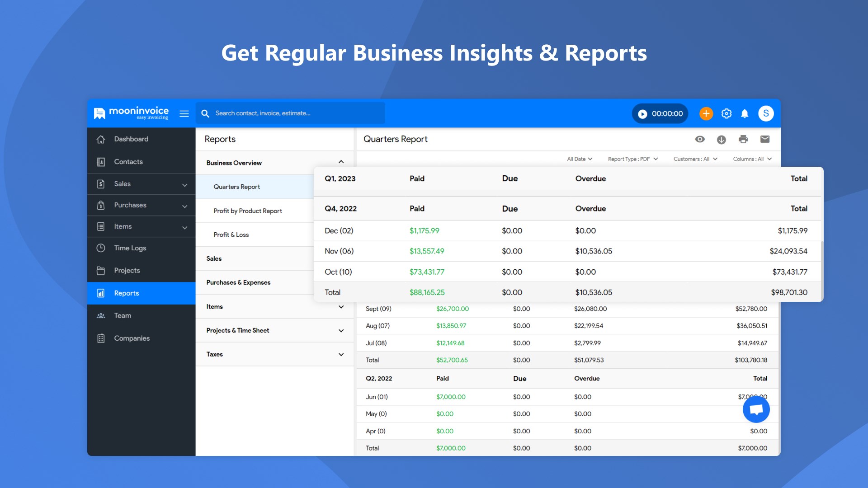Open settings gear icon in header
Viewport: 868px width, 488px height.
coord(726,113)
